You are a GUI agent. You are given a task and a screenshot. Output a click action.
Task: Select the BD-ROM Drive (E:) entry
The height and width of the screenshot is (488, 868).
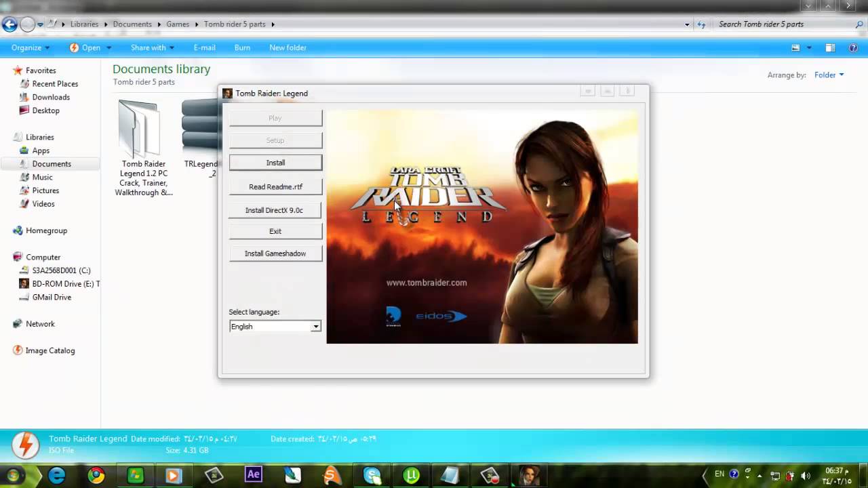pos(66,284)
